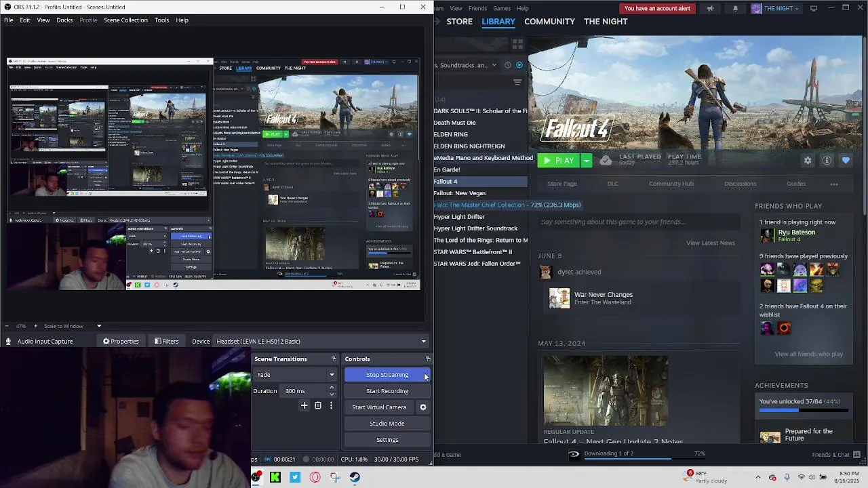Undock the Controls panel
The height and width of the screenshot is (488, 868).
point(428,359)
